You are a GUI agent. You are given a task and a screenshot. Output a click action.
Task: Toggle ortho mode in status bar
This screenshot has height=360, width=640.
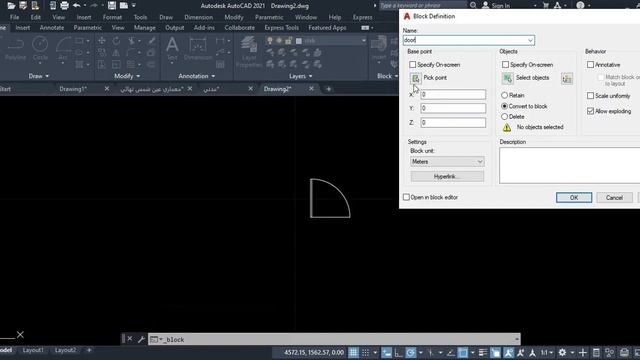click(399, 352)
